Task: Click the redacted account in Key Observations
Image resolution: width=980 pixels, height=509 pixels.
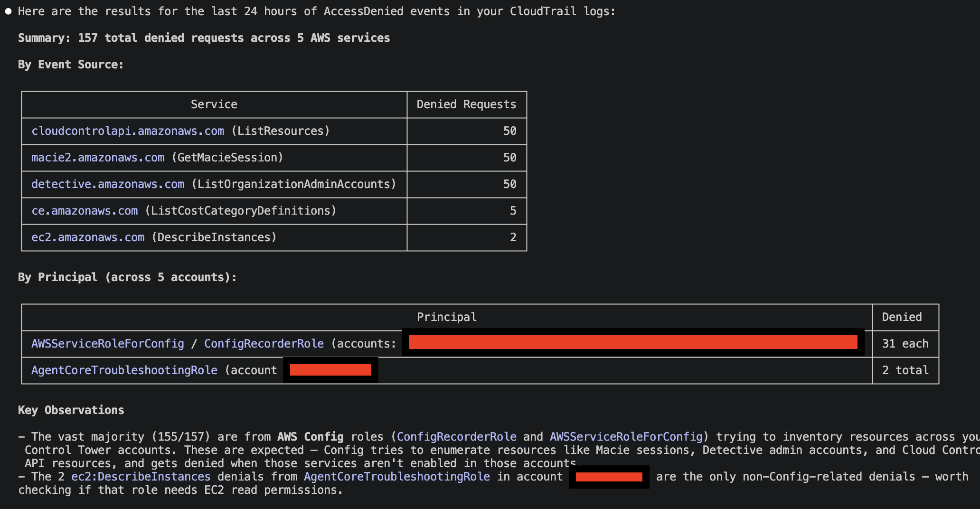Action: tap(609, 477)
